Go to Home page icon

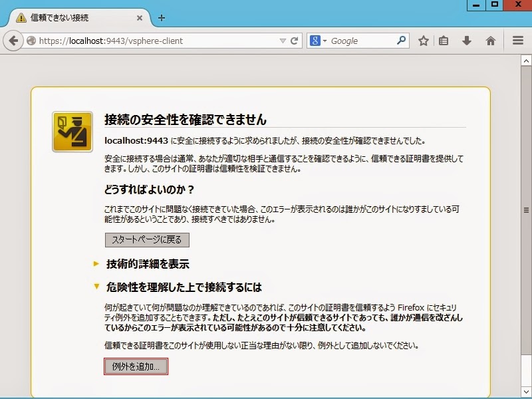491,41
